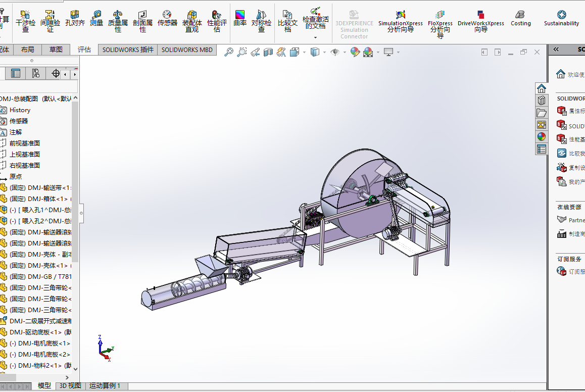
Task: Switch to the 布局 tab
Action: 28,50
